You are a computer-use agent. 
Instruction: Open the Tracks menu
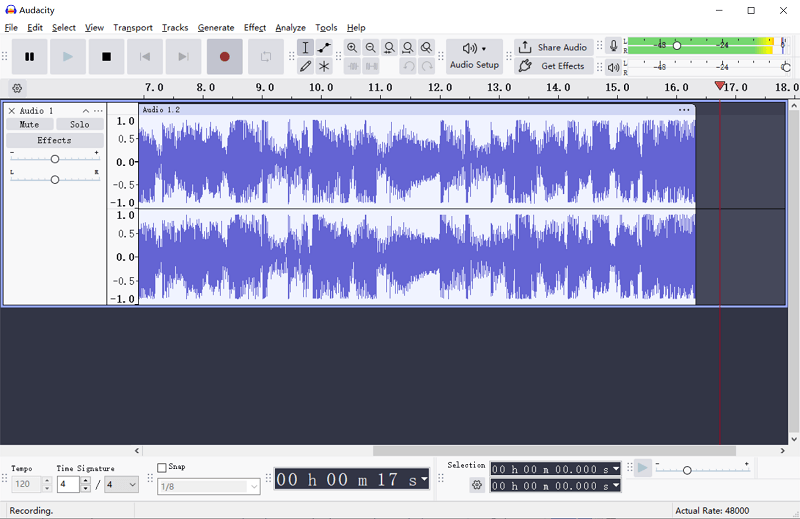point(175,28)
